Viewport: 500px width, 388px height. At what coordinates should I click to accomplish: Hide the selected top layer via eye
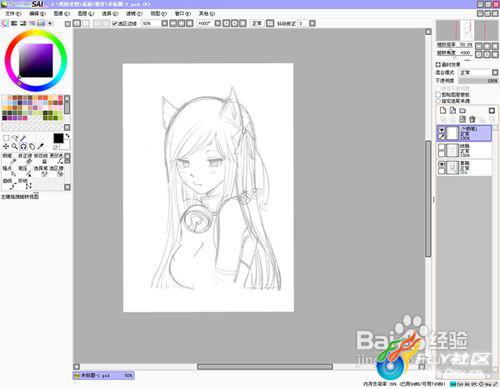(x=441, y=129)
